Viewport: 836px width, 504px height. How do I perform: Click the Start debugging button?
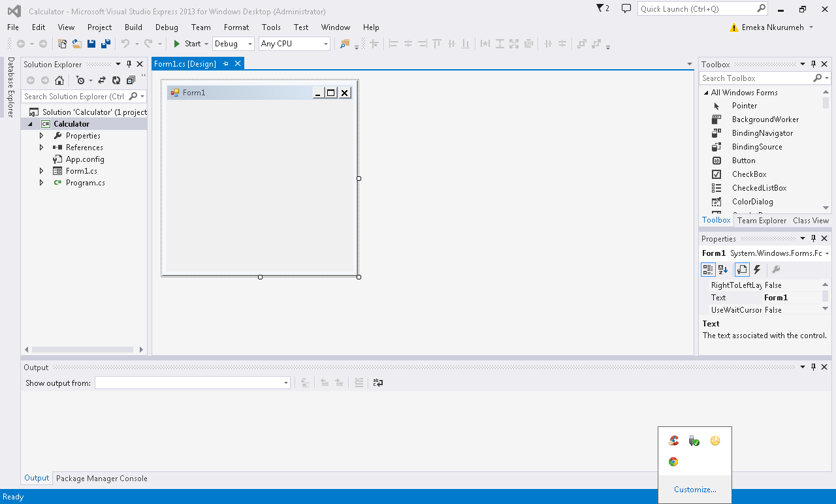[x=187, y=44]
